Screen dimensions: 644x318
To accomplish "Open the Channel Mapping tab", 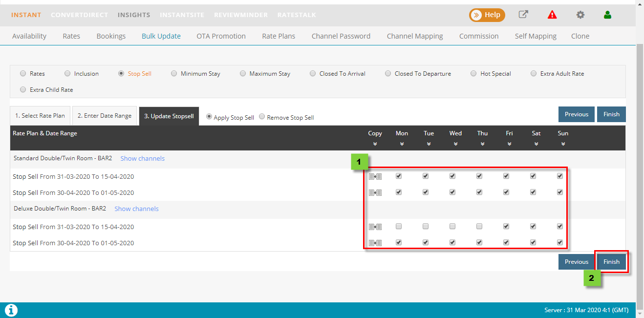I will click(x=414, y=36).
